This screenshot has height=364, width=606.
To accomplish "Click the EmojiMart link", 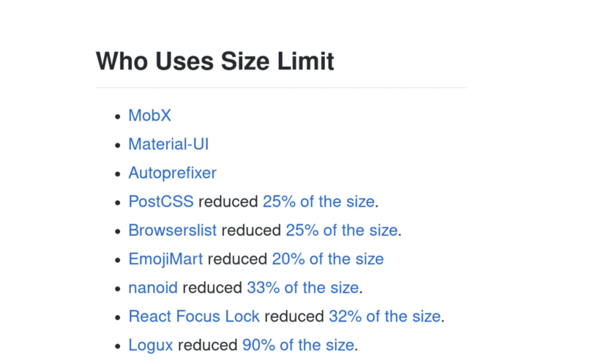I will tap(166, 259).
